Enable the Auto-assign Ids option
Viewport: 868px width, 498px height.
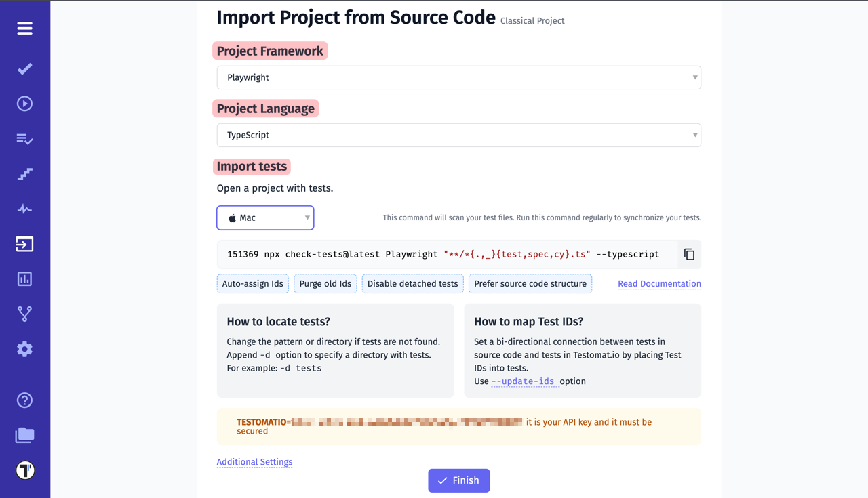click(252, 283)
